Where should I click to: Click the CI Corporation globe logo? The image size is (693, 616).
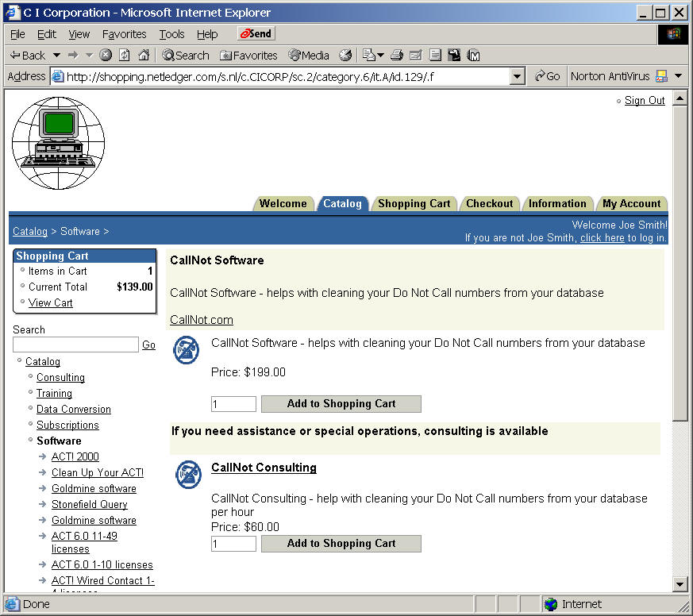coord(58,143)
